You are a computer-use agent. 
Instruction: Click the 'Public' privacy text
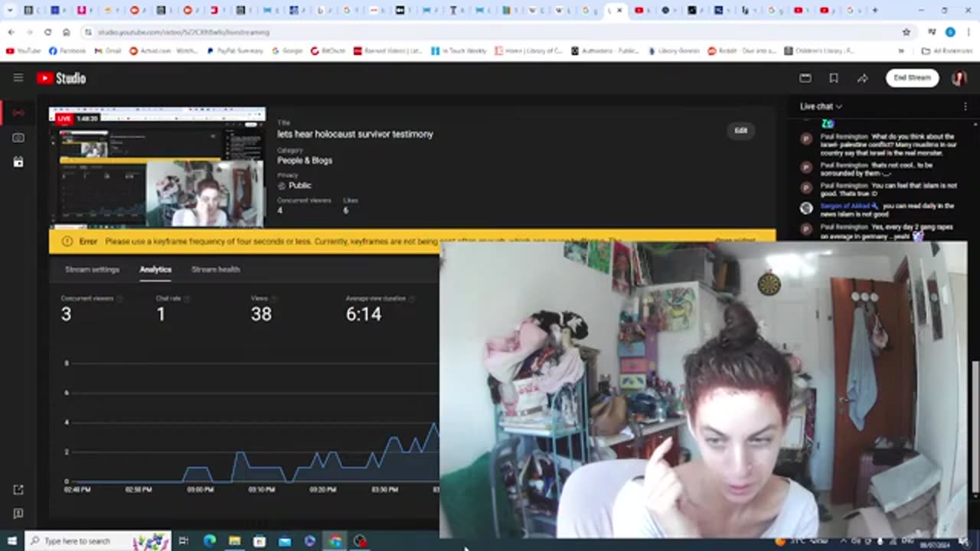click(300, 185)
